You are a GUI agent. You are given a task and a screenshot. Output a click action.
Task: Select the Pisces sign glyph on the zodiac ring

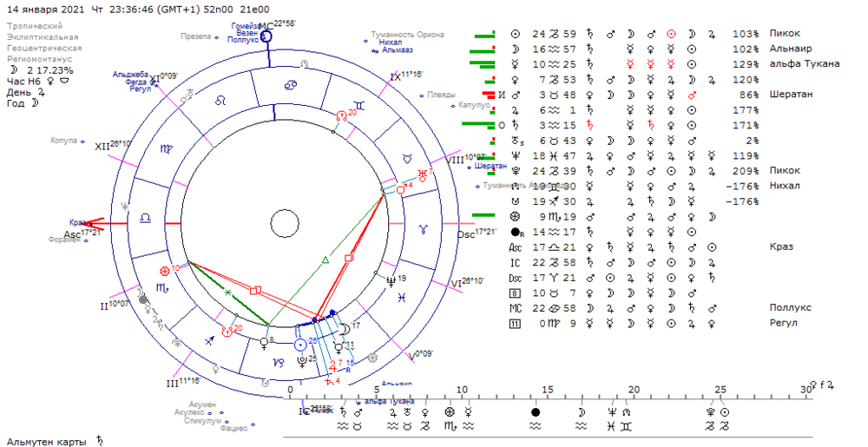(x=403, y=297)
